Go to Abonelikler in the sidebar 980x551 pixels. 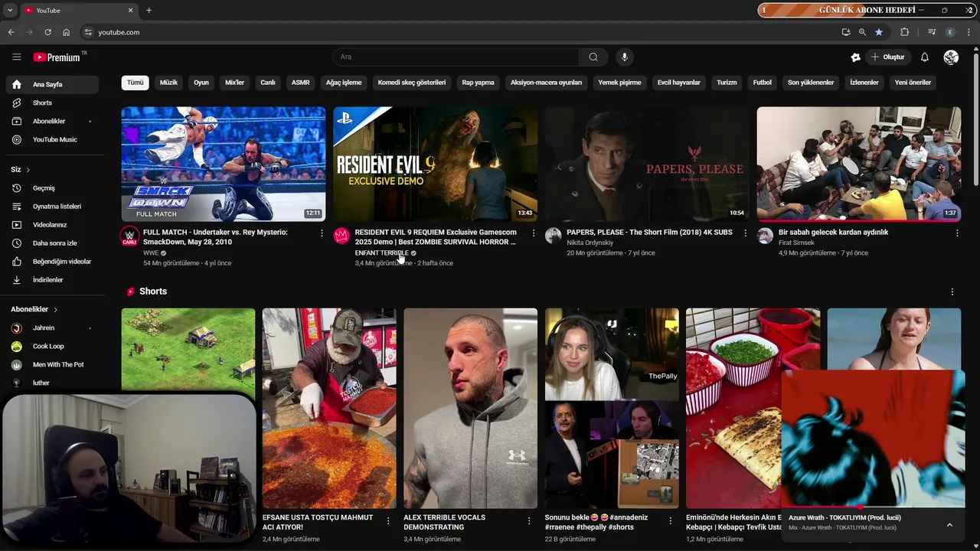(x=52, y=121)
